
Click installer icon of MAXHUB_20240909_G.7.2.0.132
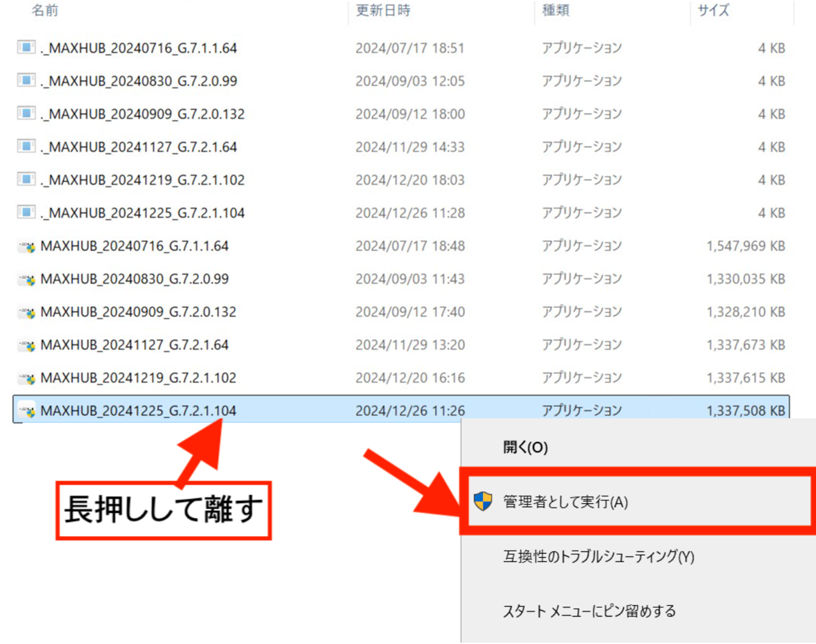pyautogui.click(x=27, y=312)
